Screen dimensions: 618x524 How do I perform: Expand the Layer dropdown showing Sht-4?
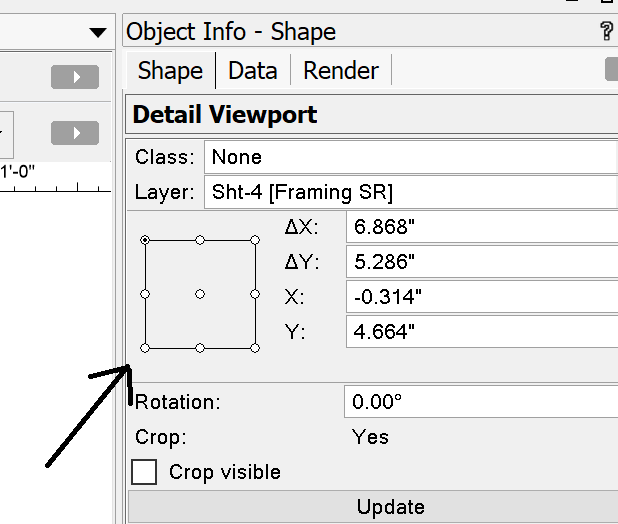coord(410,192)
